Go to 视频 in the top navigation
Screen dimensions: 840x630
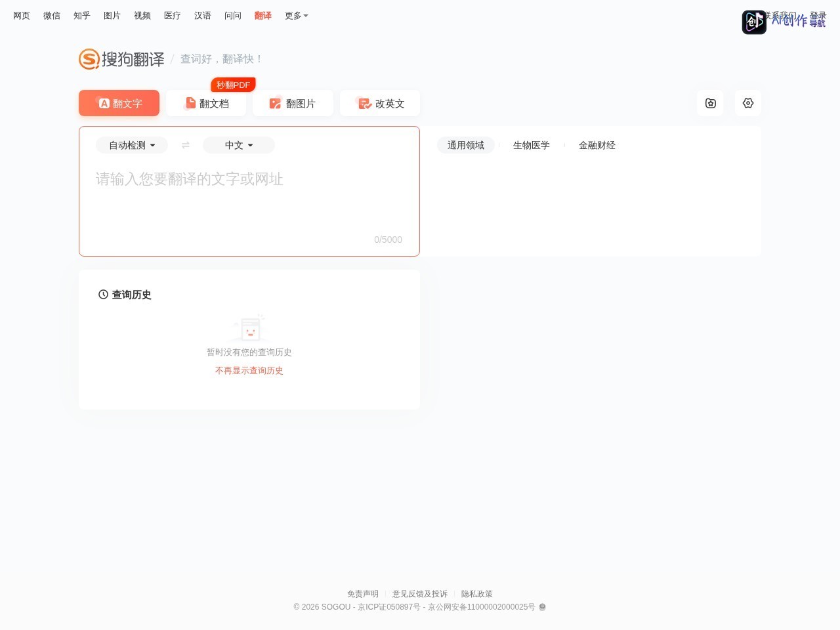tap(142, 16)
